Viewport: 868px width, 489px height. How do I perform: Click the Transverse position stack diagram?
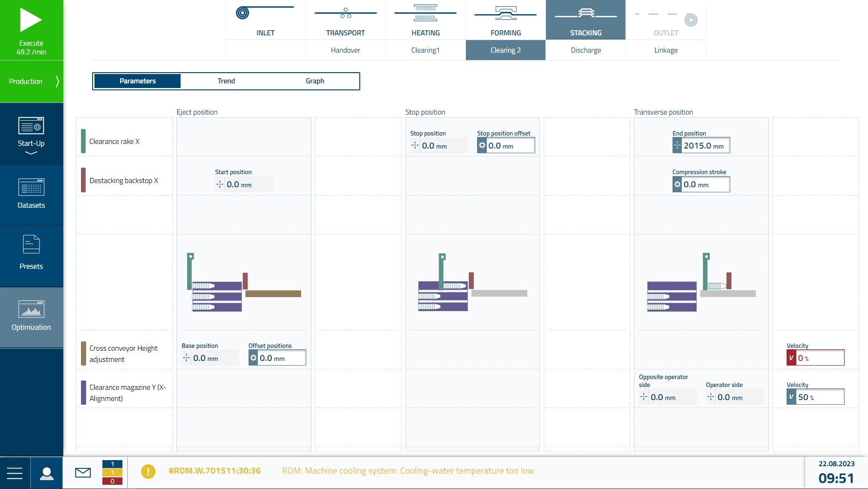(701, 282)
